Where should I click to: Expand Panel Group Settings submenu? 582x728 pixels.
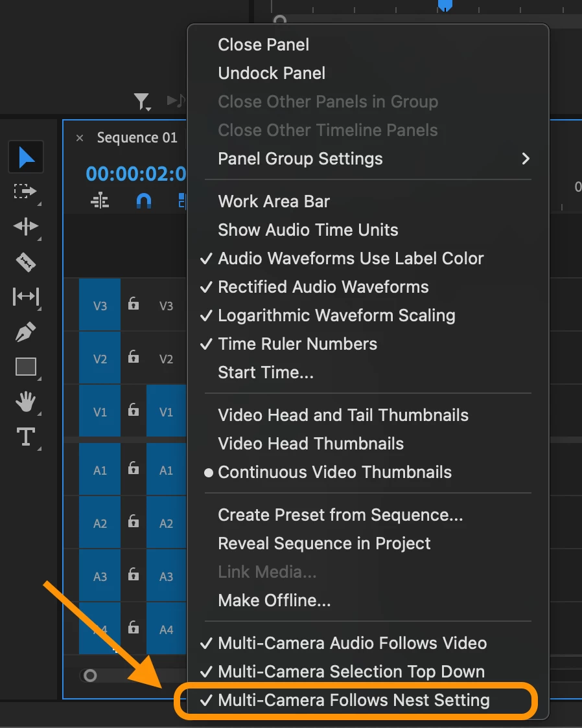point(368,159)
